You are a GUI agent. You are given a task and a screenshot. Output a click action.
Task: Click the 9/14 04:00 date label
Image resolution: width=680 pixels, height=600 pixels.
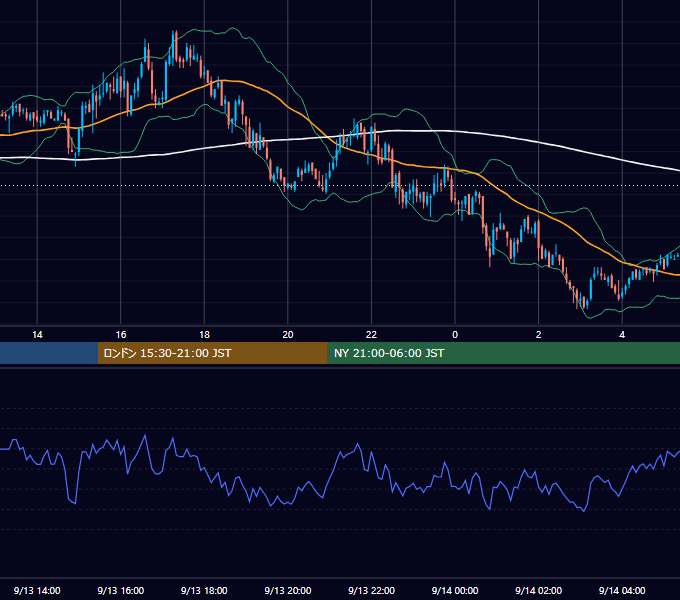[x=622, y=590]
